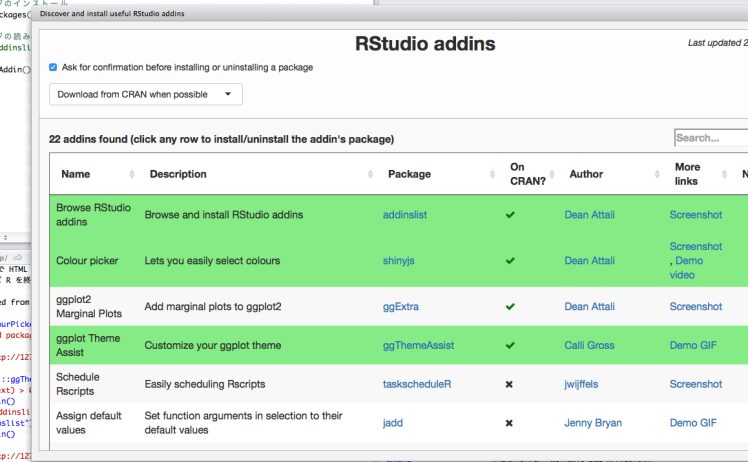Uncheck Ask for confirmation checkbox
This screenshot has width=748, height=462.
point(53,68)
